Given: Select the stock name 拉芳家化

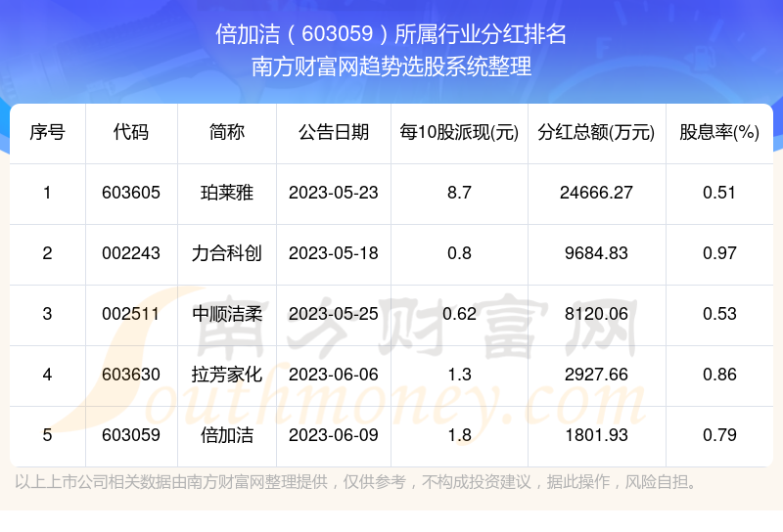Looking at the screenshot, I should [227, 375].
